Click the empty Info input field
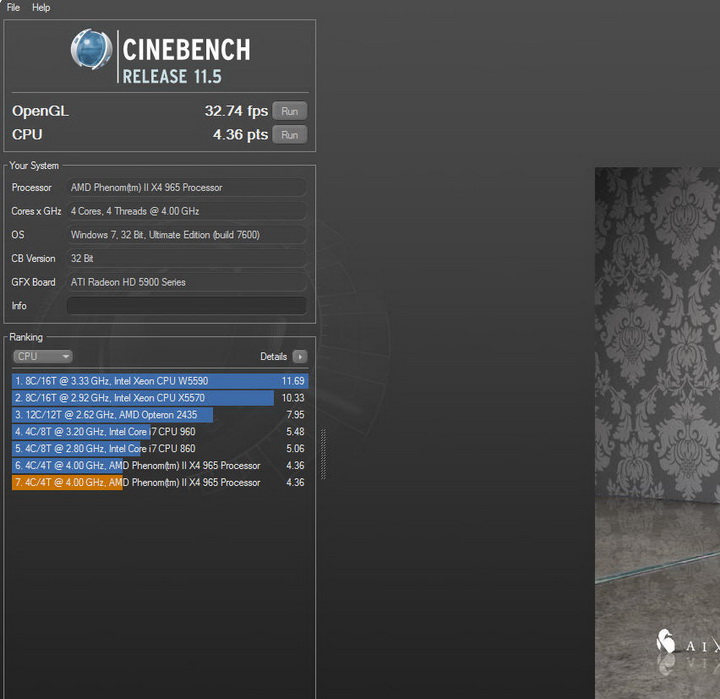The width and height of the screenshot is (720, 699). (x=187, y=305)
